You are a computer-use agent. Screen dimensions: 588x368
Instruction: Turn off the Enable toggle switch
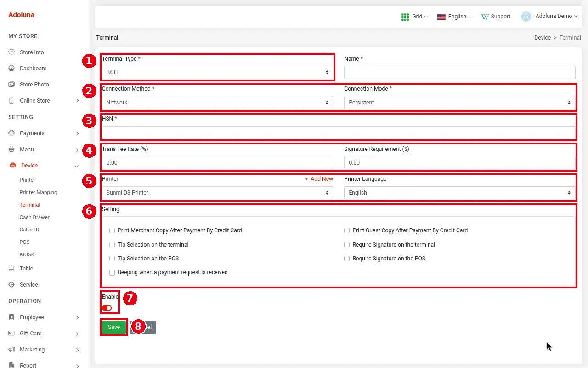click(x=107, y=308)
